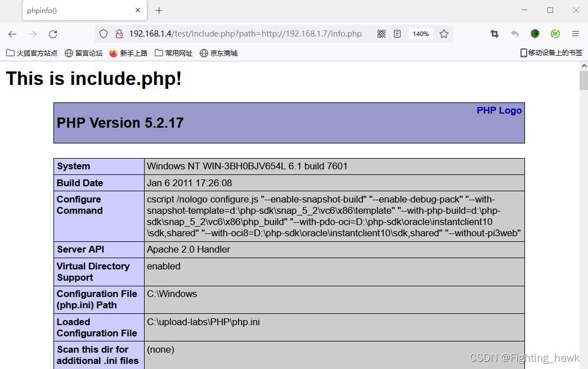The height and width of the screenshot is (369, 588).
Task: Click the 'Build Date' row label
Action: pos(80,183)
